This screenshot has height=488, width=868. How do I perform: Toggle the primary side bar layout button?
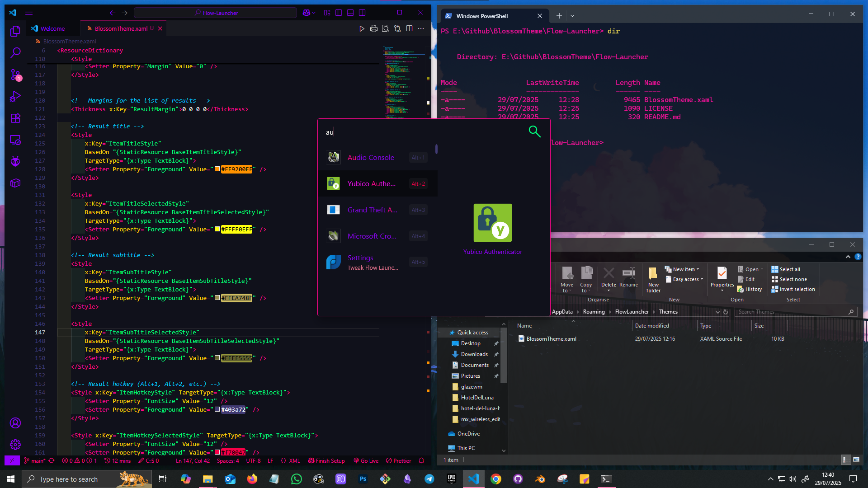coord(339,13)
